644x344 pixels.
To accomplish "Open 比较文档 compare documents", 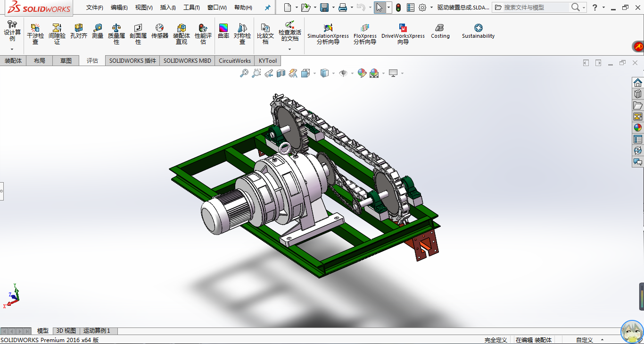I will coord(265,34).
